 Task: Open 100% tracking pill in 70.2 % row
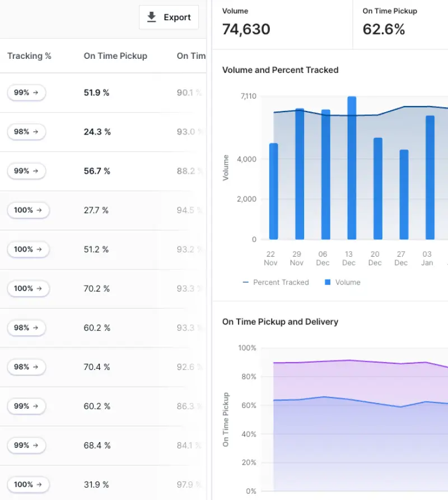tap(29, 289)
